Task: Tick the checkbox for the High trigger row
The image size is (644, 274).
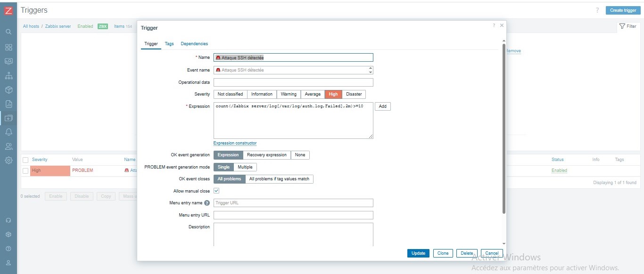Action: pos(25,170)
